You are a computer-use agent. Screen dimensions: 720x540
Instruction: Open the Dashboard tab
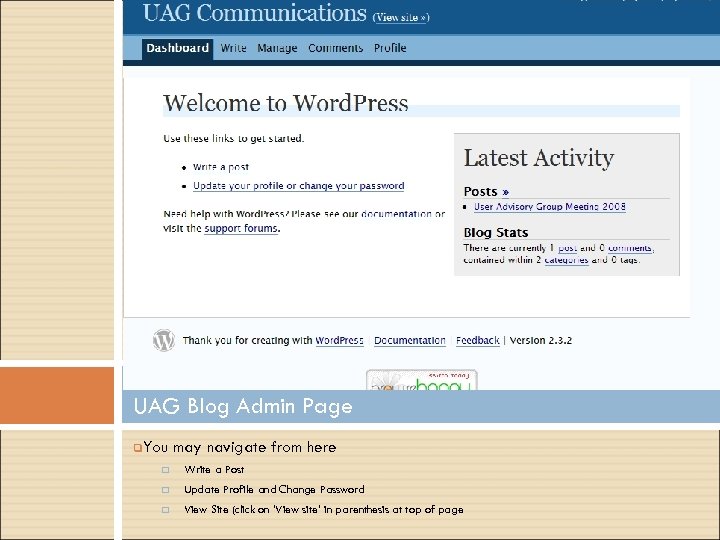pyautogui.click(x=177, y=48)
